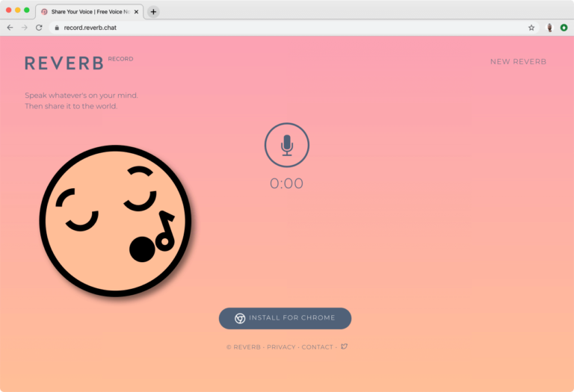Open the NEW REVERB link
The height and width of the screenshot is (392, 574).
click(x=518, y=61)
